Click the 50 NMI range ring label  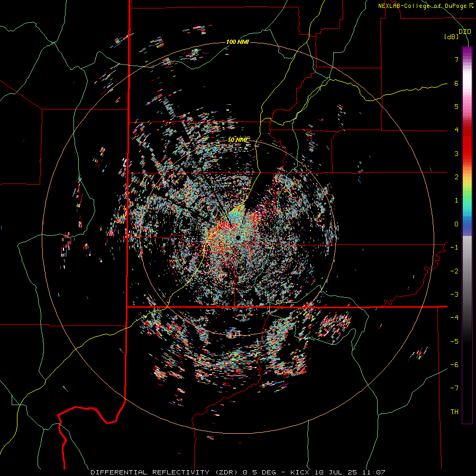click(237, 140)
